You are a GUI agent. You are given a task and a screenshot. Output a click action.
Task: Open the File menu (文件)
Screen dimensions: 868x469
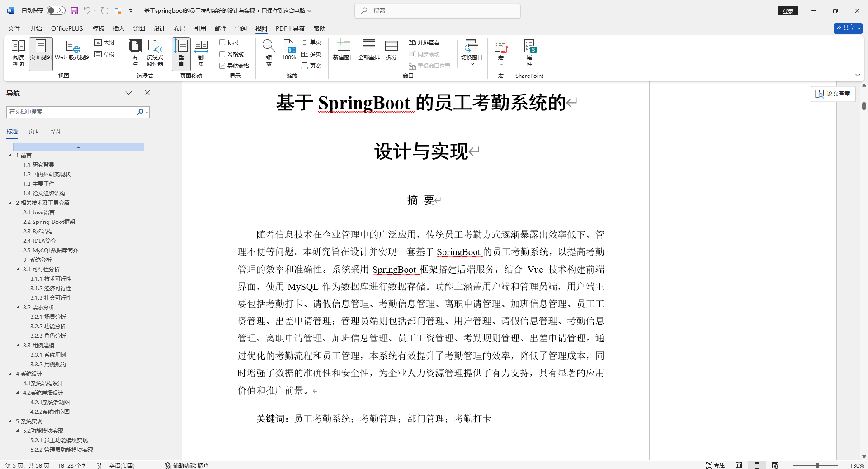click(x=14, y=28)
